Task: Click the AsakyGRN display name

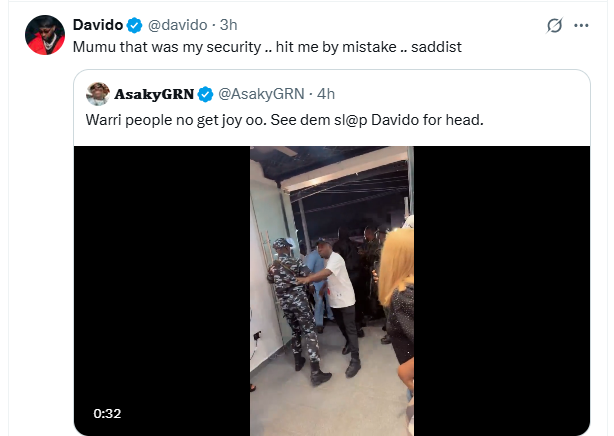Action: pyautogui.click(x=154, y=95)
